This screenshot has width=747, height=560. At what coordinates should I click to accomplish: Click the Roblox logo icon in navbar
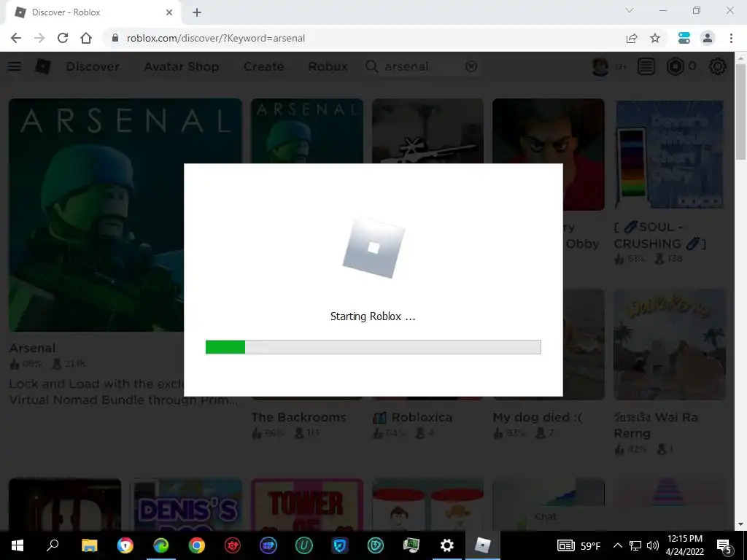pos(42,66)
